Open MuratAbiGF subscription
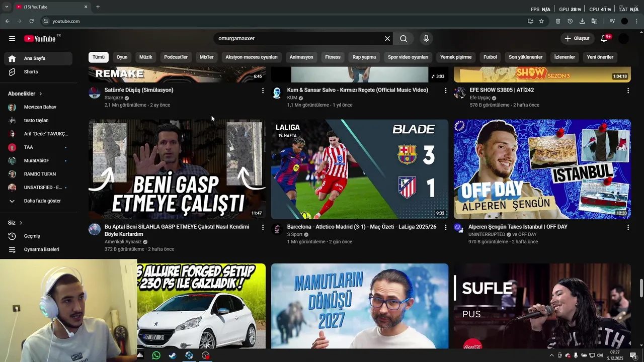The width and height of the screenshot is (644, 362). click(38, 161)
